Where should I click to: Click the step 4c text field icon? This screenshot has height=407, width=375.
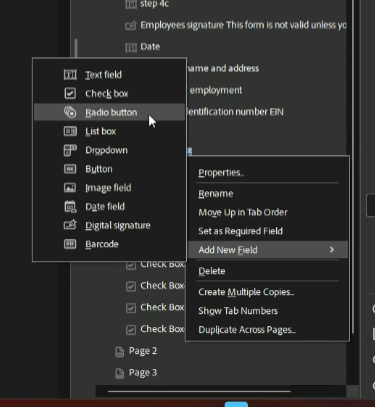pos(131,4)
